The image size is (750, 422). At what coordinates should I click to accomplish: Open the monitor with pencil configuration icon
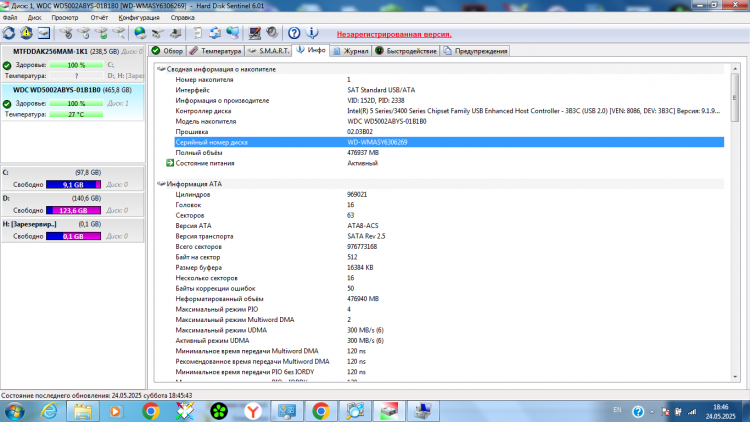click(x=254, y=33)
